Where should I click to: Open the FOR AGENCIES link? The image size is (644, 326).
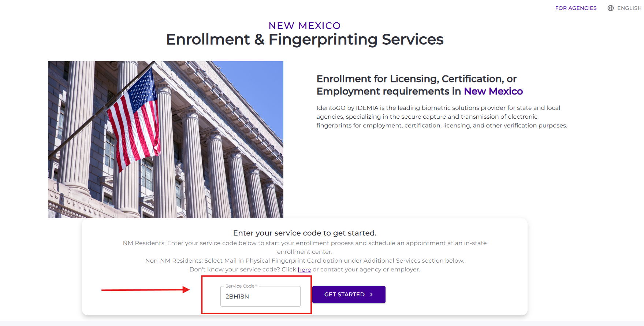[x=576, y=8]
